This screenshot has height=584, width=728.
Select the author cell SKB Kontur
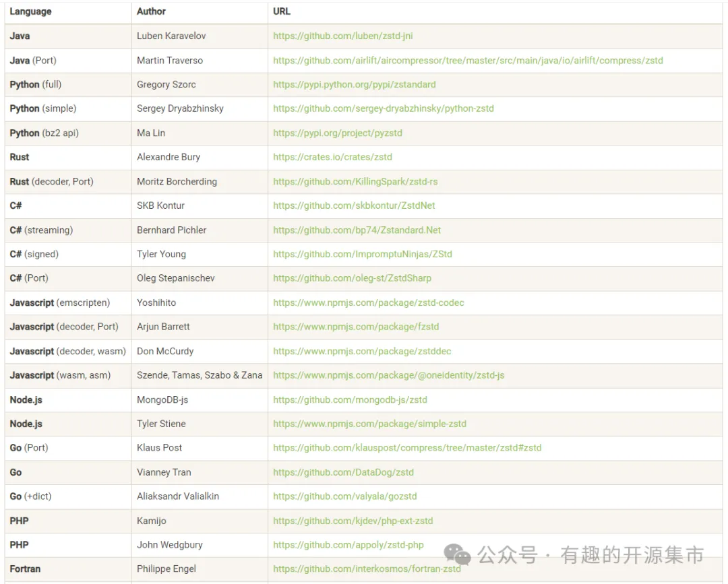click(x=200, y=205)
